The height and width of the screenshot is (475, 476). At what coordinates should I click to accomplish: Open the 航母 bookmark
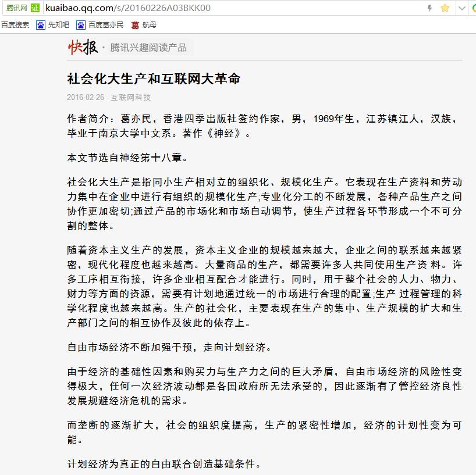(150, 25)
